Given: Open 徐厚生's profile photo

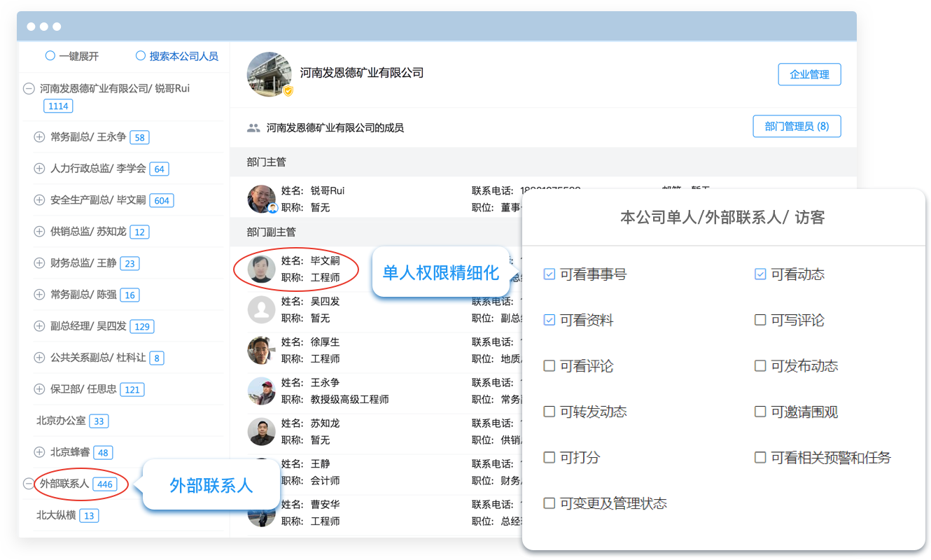Looking at the screenshot, I should click(261, 351).
